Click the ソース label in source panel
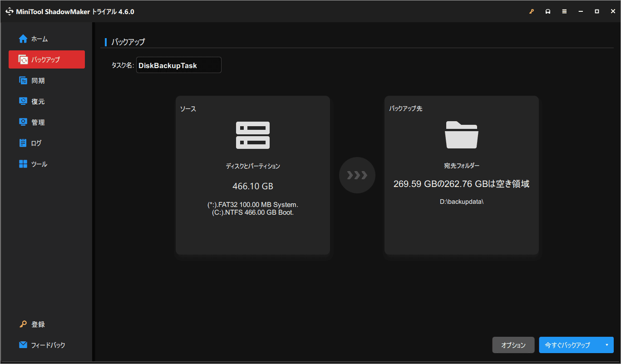Image resolution: width=621 pixels, height=364 pixels. click(x=188, y=109)
